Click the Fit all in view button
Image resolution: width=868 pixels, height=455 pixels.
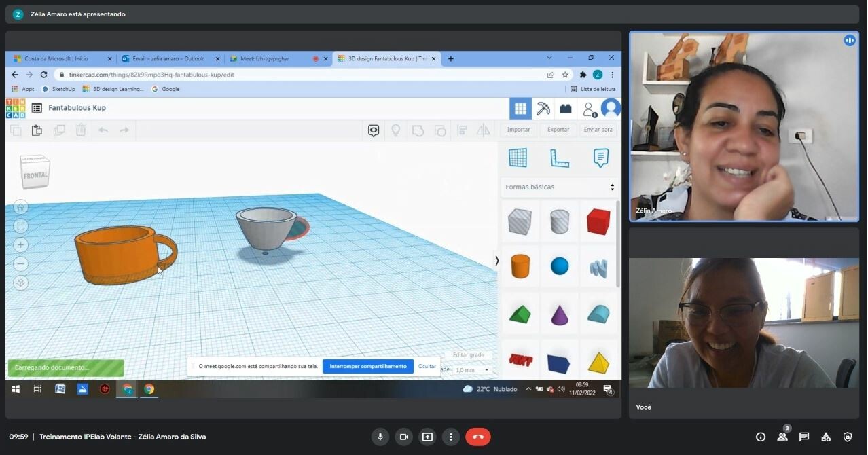pos(20,226)
